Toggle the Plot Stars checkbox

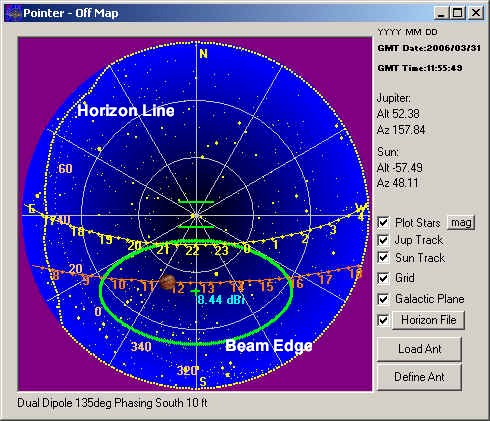pos(383,222)
